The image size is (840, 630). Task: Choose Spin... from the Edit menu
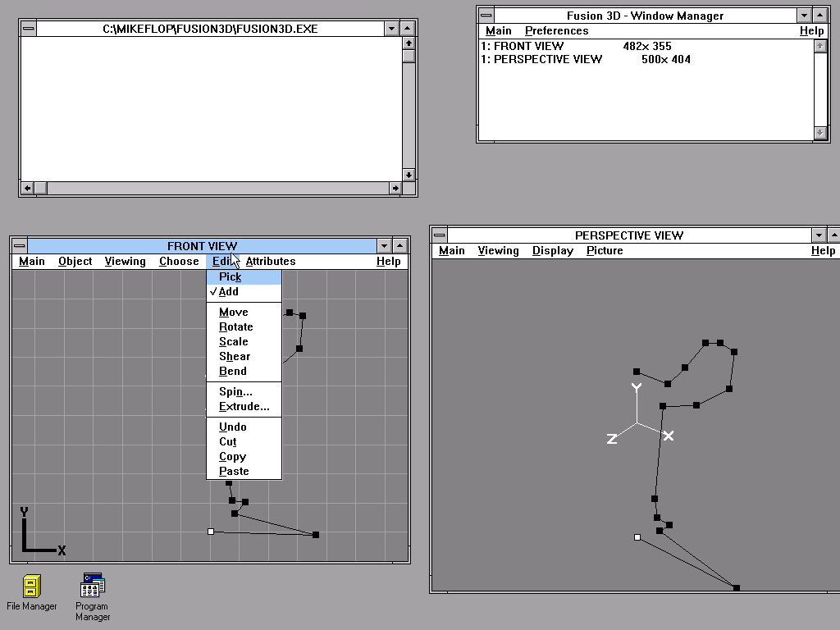(x=235, y=392)
